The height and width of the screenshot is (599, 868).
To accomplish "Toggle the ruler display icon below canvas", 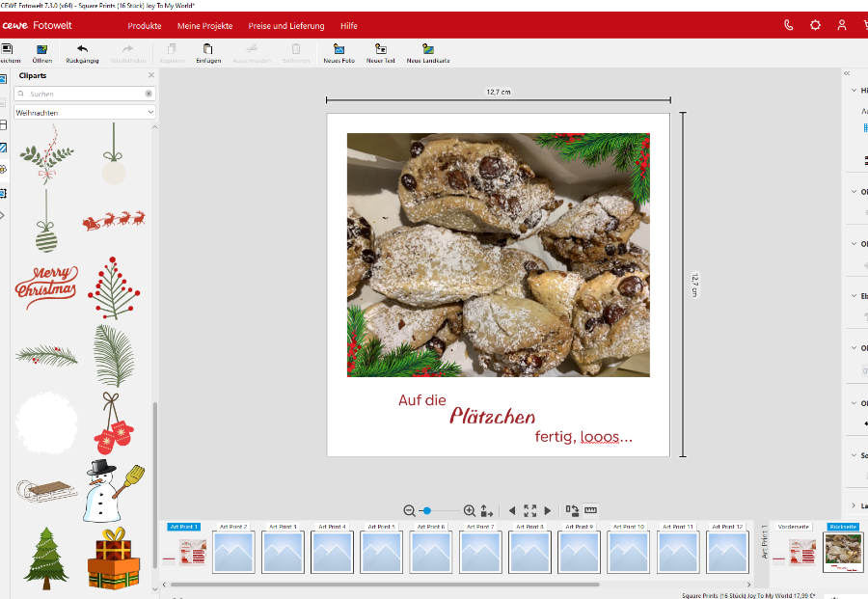I will click(590, 510).
